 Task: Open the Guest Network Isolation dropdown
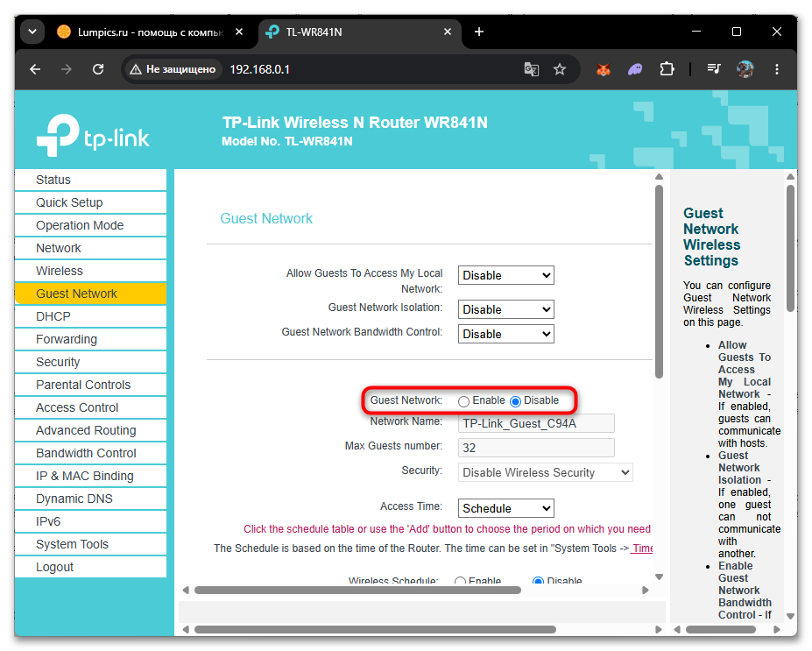506,309
